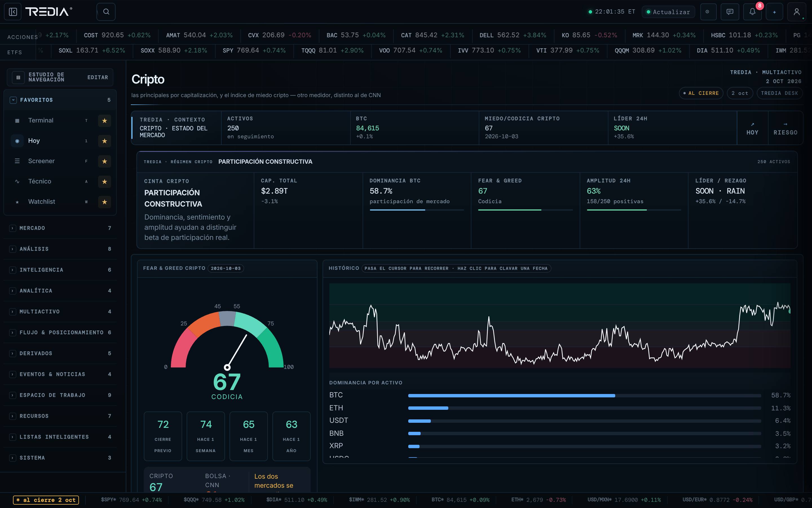812x508 pixels.
Task: Click the Screener list icon
Action: point(17,161)
